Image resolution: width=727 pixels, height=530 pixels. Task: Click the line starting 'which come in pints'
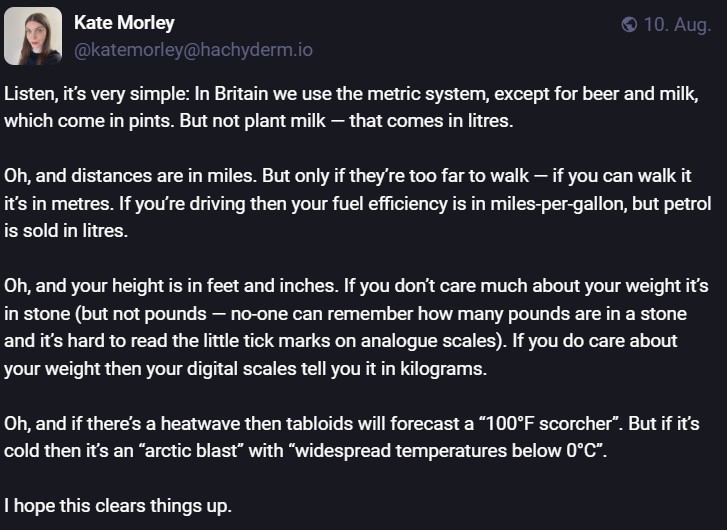pyautogui.click(x=259, y=121)
